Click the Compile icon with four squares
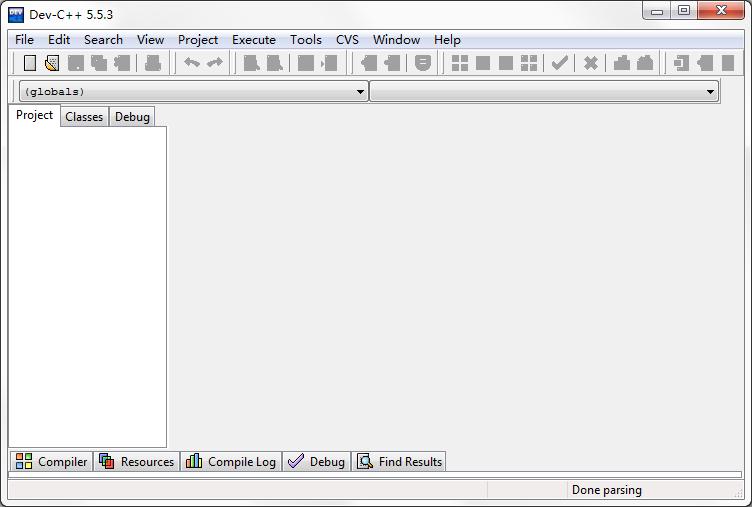The width and height of the screenshot is (752, 507). tap(459, 63)
